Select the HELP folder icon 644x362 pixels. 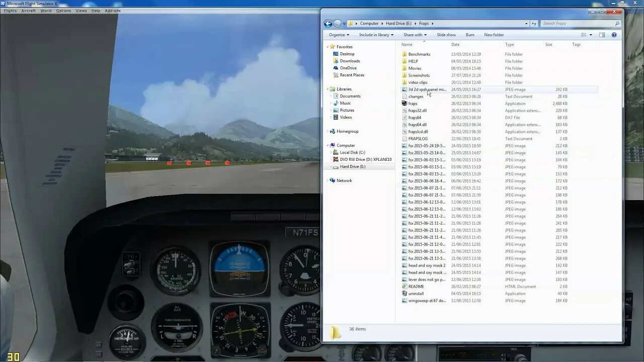(x=405, y=61)
